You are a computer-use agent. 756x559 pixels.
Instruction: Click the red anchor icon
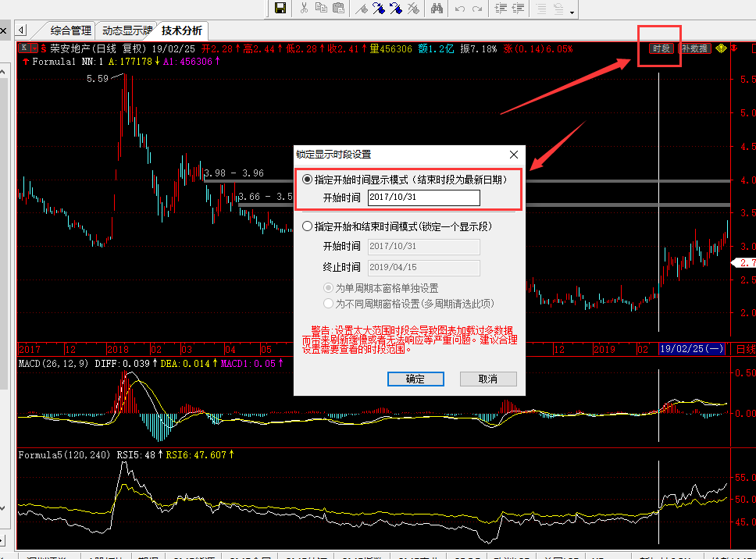[x=734, y=48]
